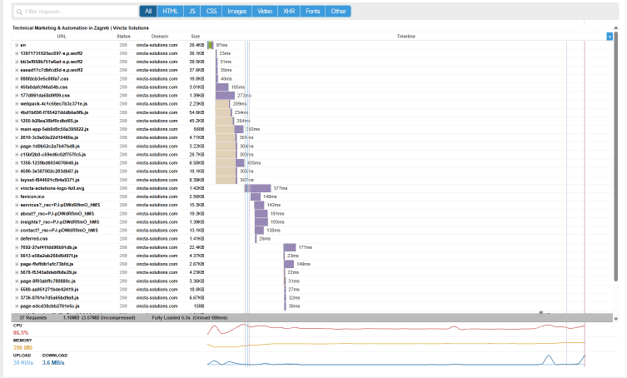Click the Upload 38 KB/s value
Viewport: 627px width, 378px height.
(23, 363)
